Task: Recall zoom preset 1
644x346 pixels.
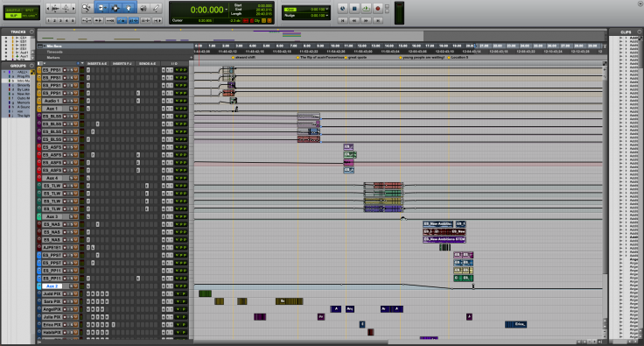Action: coord(48,20)
